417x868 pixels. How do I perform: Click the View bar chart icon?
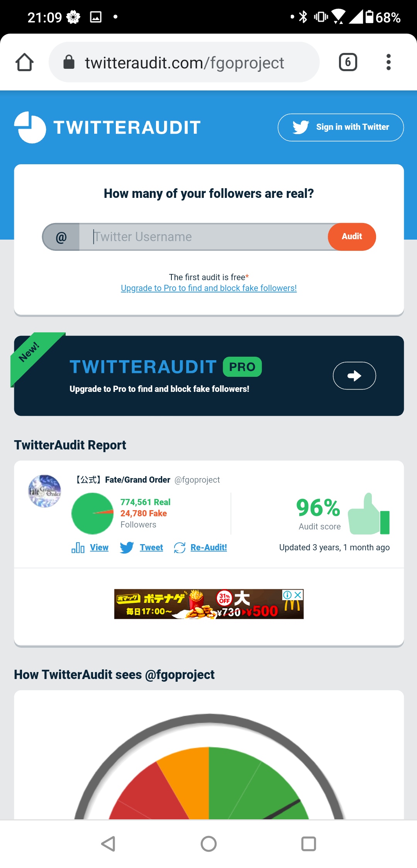pyautogui.click(x=78, y=547)
